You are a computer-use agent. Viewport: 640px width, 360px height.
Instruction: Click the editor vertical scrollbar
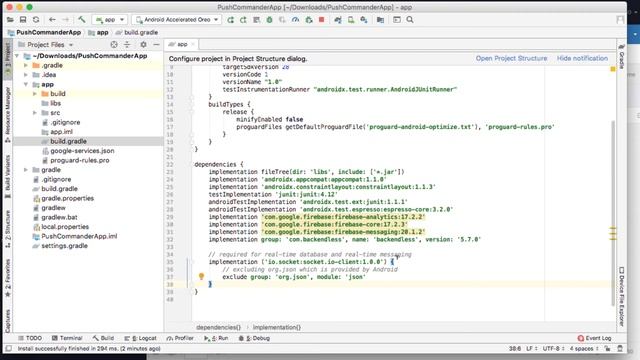point(612,212)
